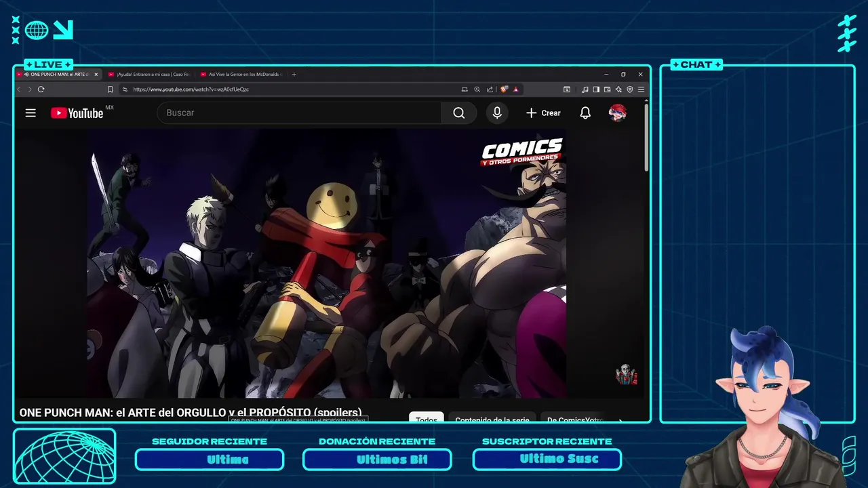Switch to the ONE PUNCH MAN tab
Image resolution: width=868 pixels, height=488 pixels.
(x=58, y=75)
